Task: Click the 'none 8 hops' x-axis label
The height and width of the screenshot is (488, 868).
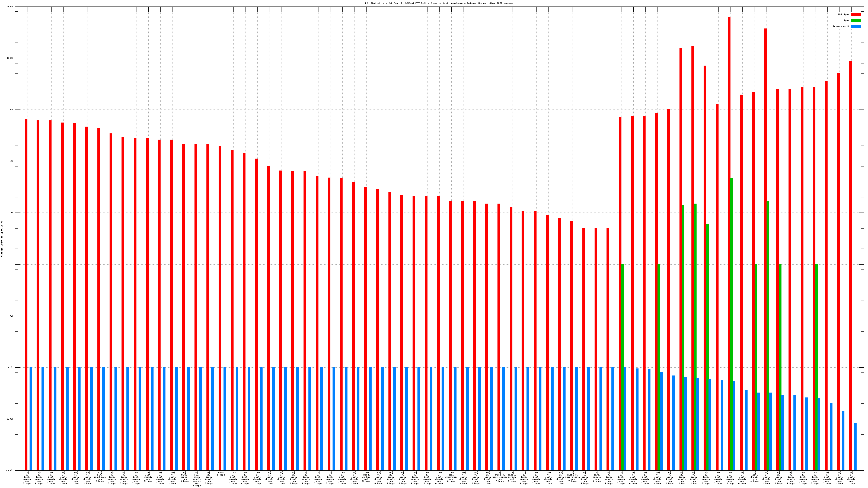Action: [221, 474]
